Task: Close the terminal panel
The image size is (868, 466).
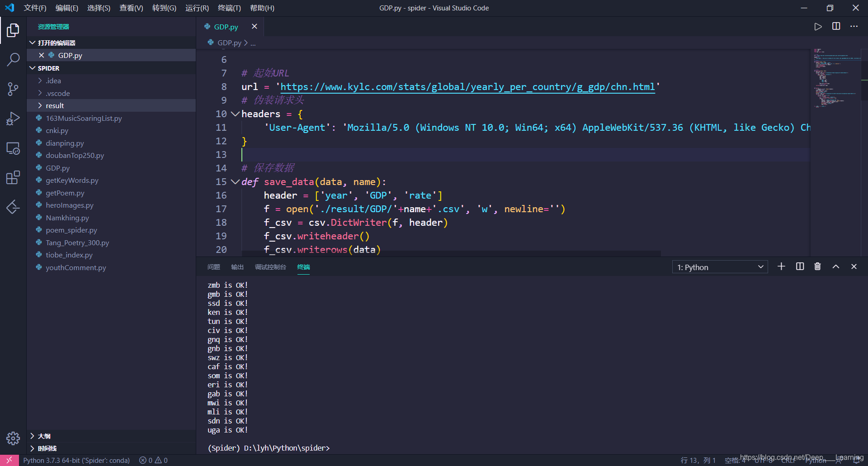Action: click(854, 266)
